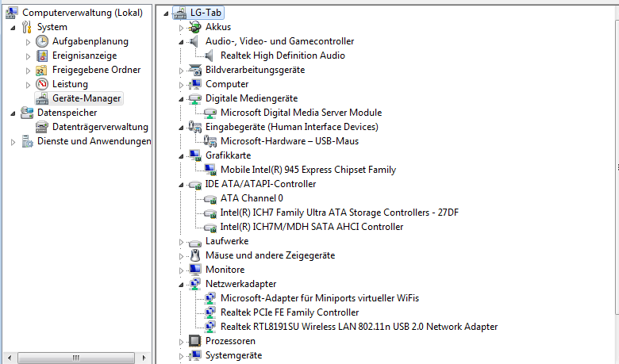Click the Laufwerke drive icon
This screenshot has height=364, width=619.
click(195, 242)
